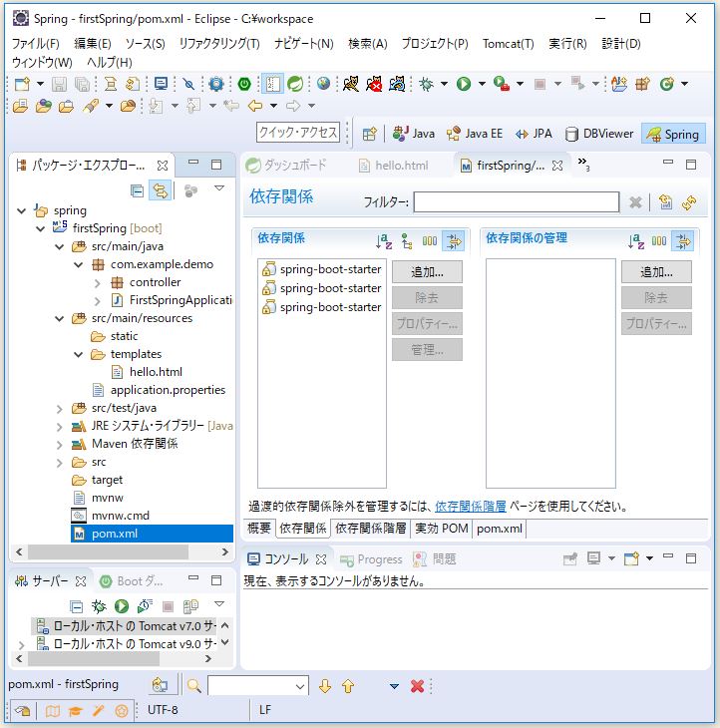Select ローカル・ホスト の Tomcat v9.0 server
Image resolution: width=720 pixels, height=728 pixels.
pos(127,644)
